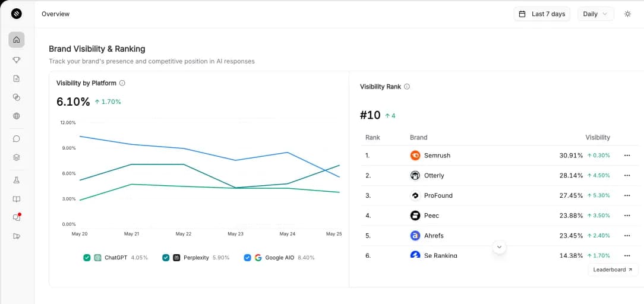Viewport: 644px width, 304px height.
Task: Open the open-book docs sidebar icon
Action: [17, 199]
